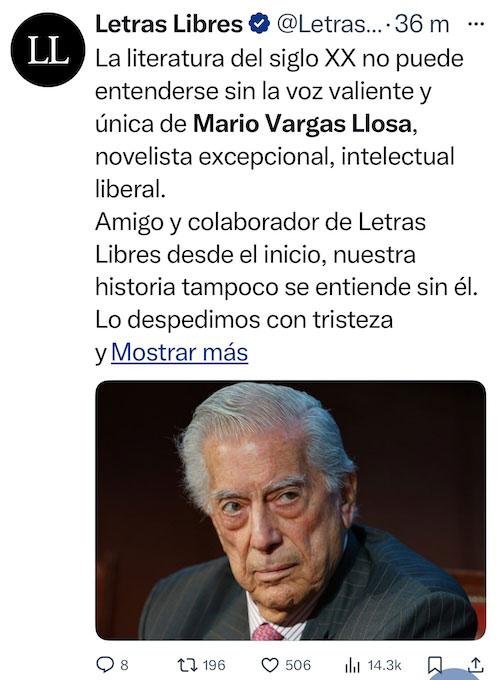Click the 36 m timestamp
Viewport: 497px width, 680px height.
(422, 24)
